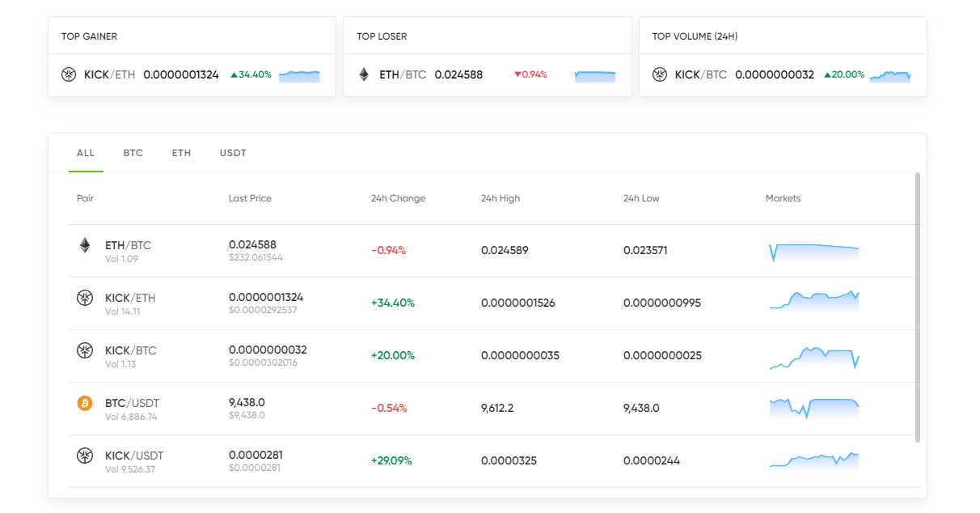The height and width of the screenshot is (513, 980).
Task: Click the Top Gainer sparkline chart
Action: (299, 75)
